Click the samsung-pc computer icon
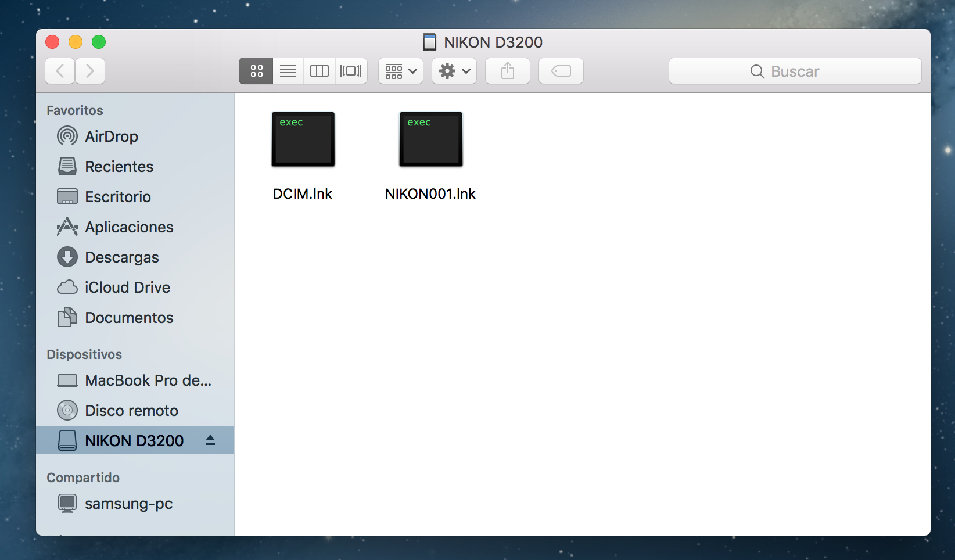This screenshot has height=560, width=955. pos(67,504)
